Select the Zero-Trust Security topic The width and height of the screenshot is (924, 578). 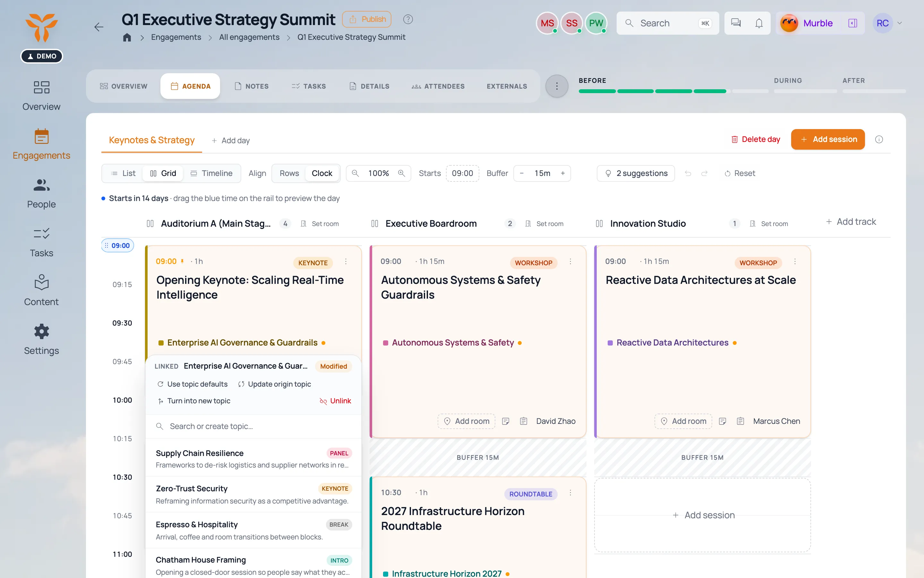pos(253,494)
